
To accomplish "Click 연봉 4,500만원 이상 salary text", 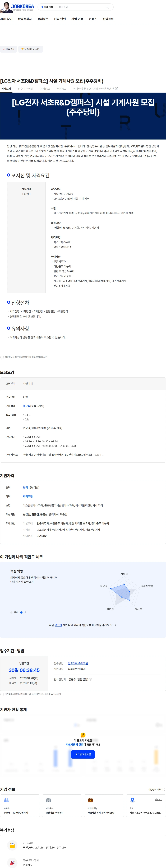I will point(42,428).
